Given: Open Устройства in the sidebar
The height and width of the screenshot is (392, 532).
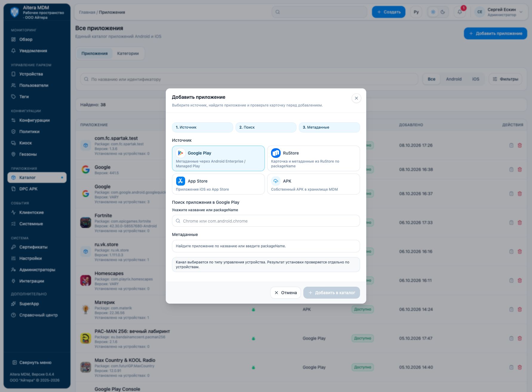Looking at the screenshot, I should click(x=37, y=74).
